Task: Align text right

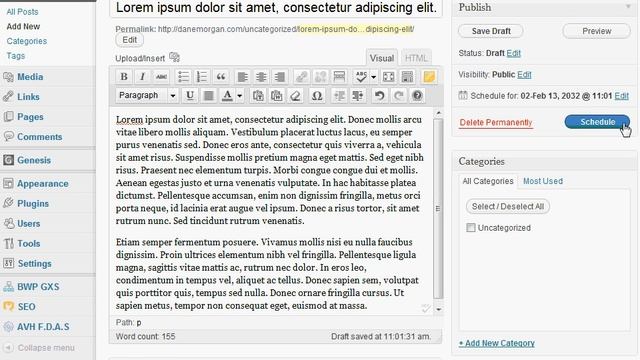Action: 280,76
